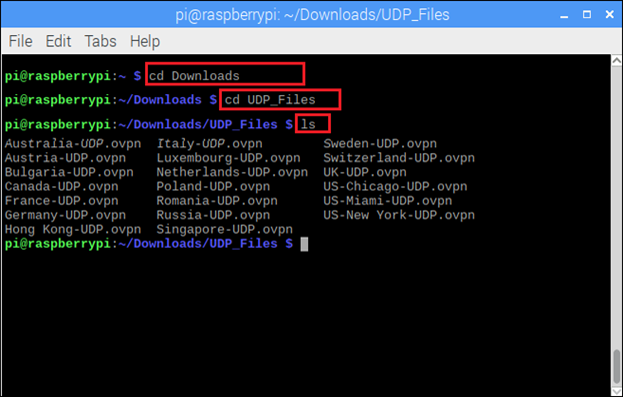Click the window title text in titlebar
The width and height of the screenshot is (623, 397).
312,15
